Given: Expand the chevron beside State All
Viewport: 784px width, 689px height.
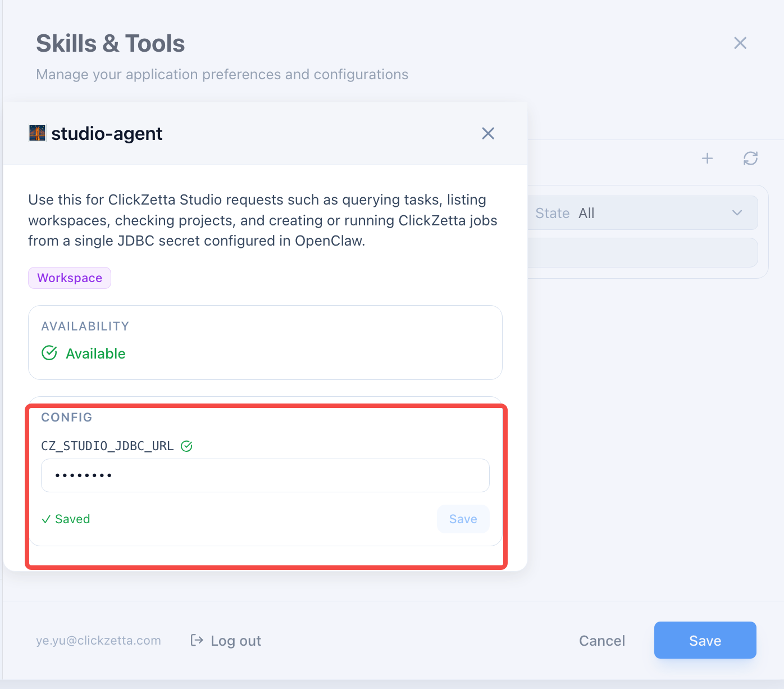Looking at the screenshot, I should 737,213.
